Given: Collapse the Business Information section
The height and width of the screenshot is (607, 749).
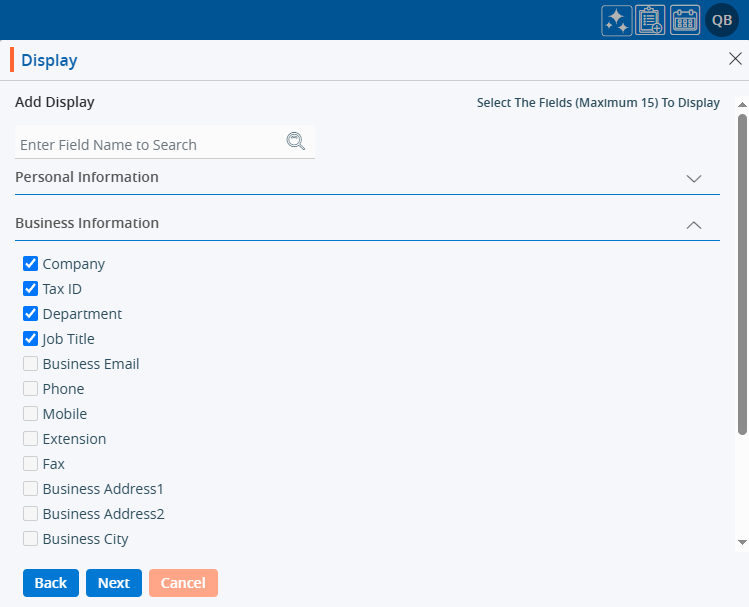Looking at the screenshot, I should pos(694,225).
